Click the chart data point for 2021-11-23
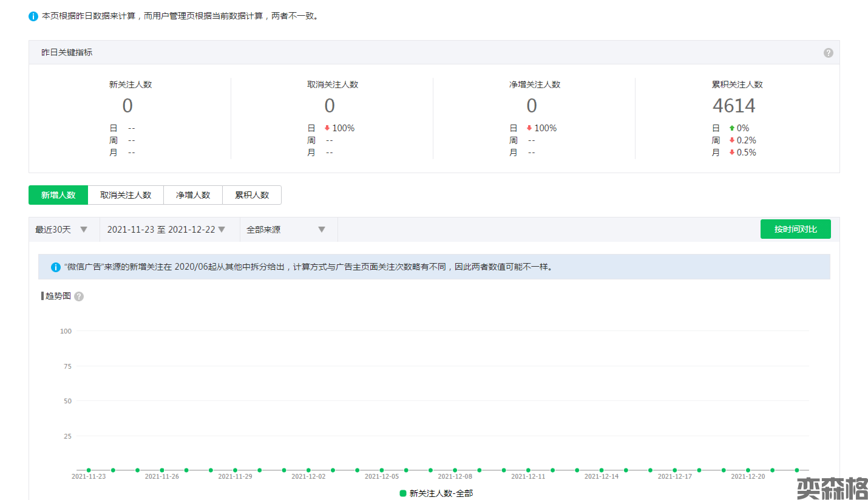 point(89,470)
